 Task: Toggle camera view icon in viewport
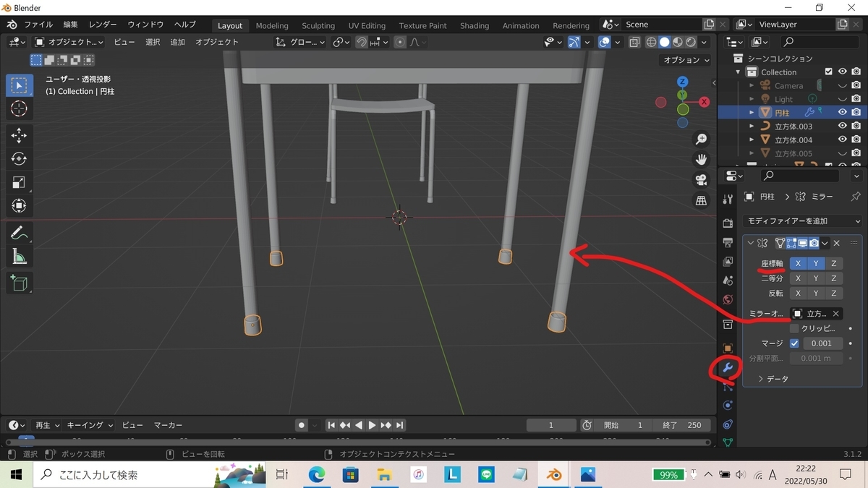pyautogui.click(x=701, y=180)
